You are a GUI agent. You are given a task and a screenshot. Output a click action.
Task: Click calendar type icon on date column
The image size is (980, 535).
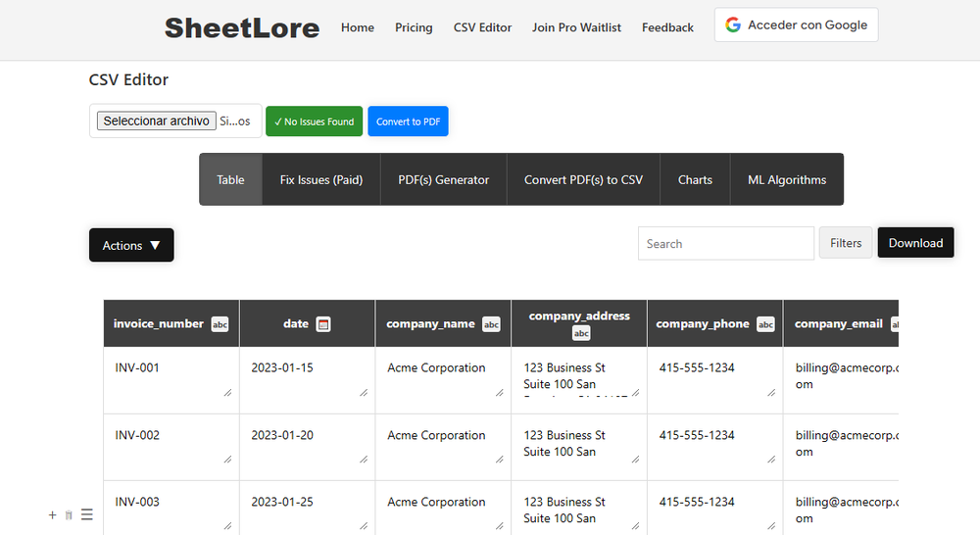click(x=323, y=324)
